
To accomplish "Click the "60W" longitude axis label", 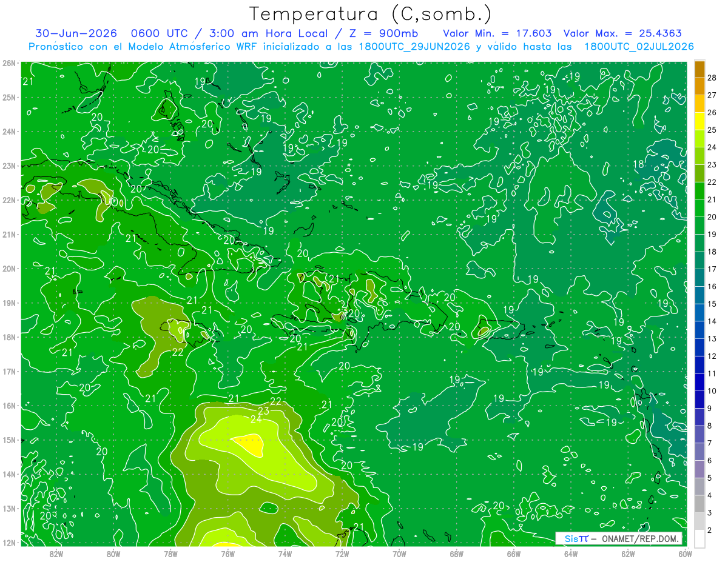I will (686, 553).
